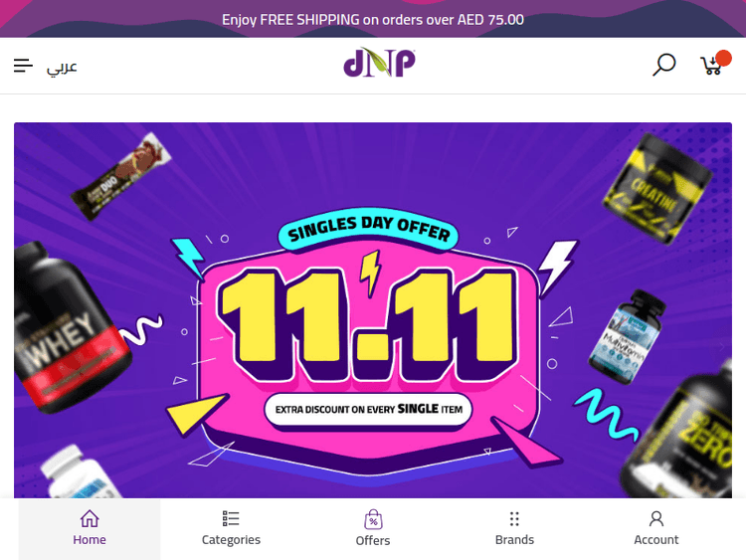
Task: Click the Account person icon
Action: [656, 518]
